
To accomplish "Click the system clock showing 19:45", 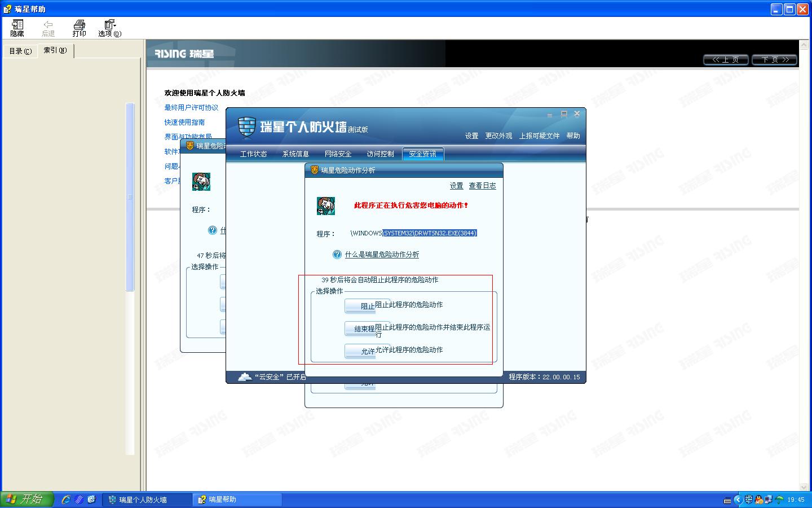I will point(796,500).
